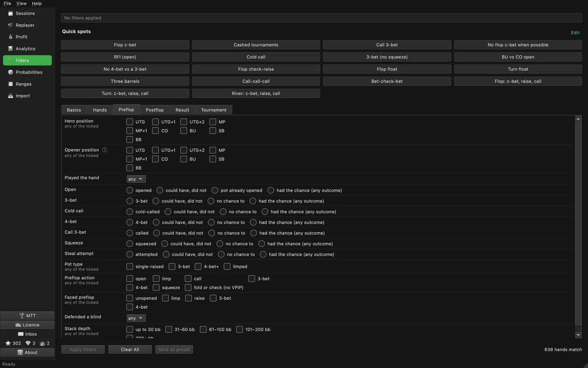Switch to the Tournament tab
This screenshot has height=368, width=588.
point(214,110)
